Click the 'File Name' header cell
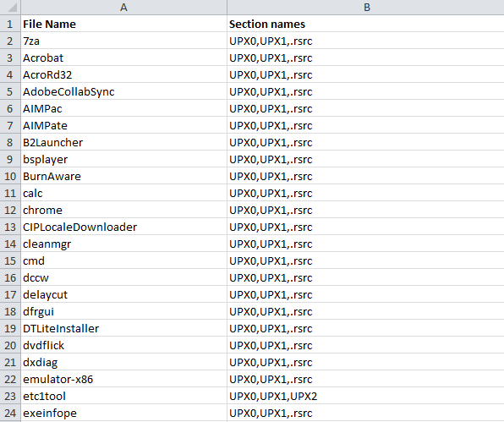504x422 pixels. [123, 24]
